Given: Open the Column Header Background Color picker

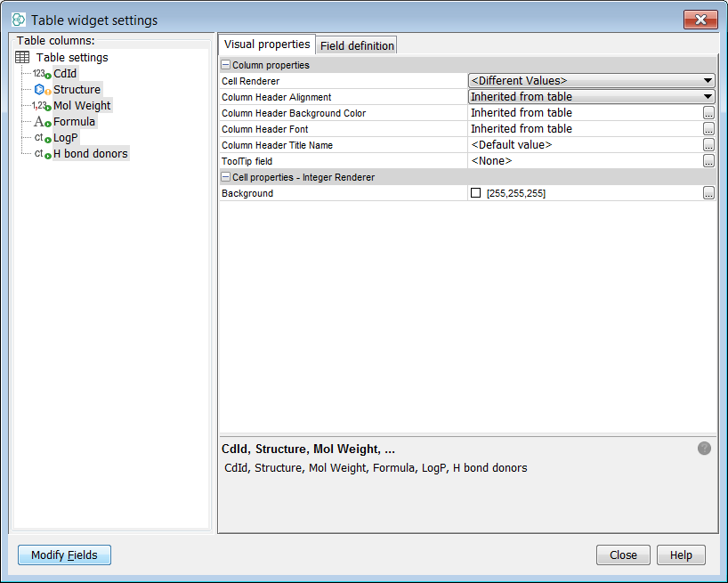Looking at the screenshot, I should (x=708, y=113).
